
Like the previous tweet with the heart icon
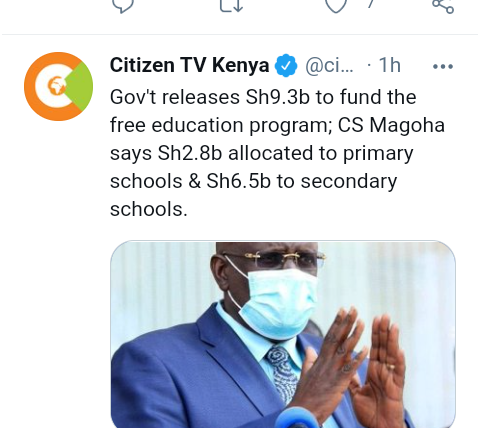(336, 6)
